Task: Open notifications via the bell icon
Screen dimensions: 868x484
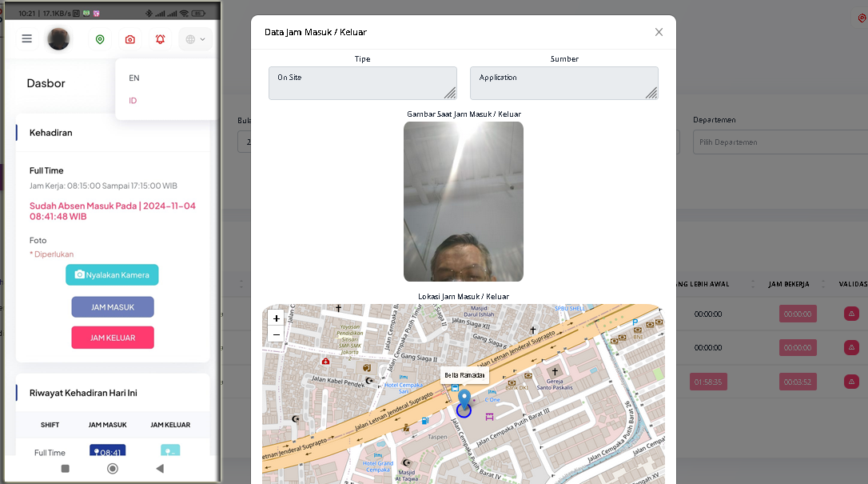Action: pyautogui.click(x=160, y=38)
